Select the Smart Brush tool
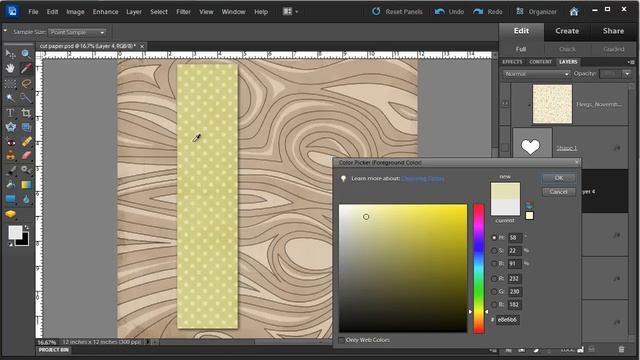The image size is (640, 360). click(26, 170)
